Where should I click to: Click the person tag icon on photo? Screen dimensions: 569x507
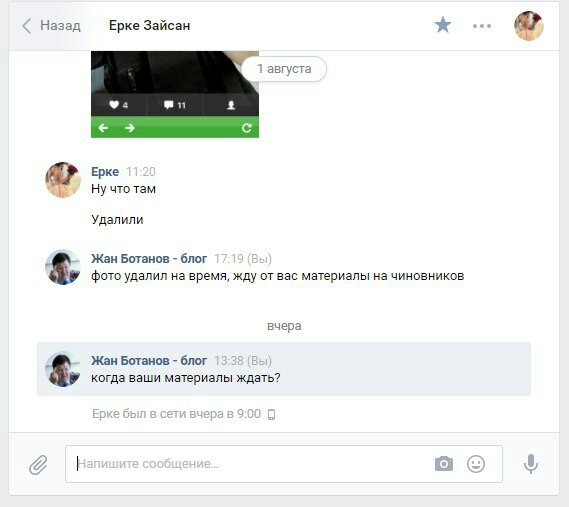[x=231, y=105]
